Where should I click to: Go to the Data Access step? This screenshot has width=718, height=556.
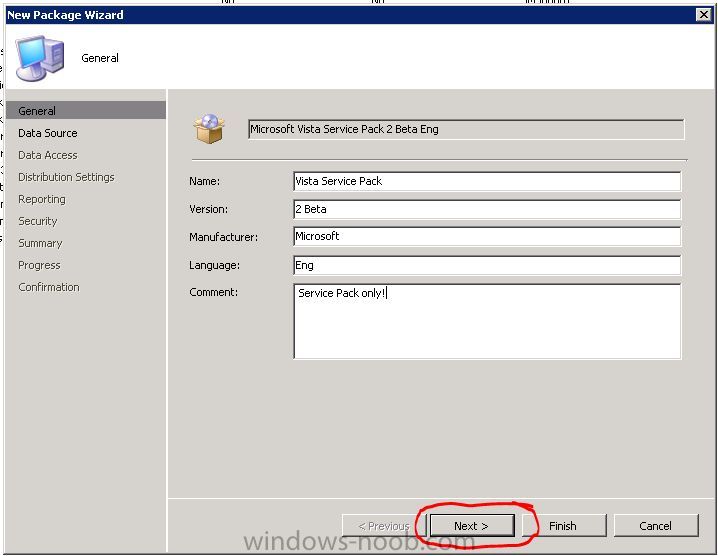coord(48,155)
